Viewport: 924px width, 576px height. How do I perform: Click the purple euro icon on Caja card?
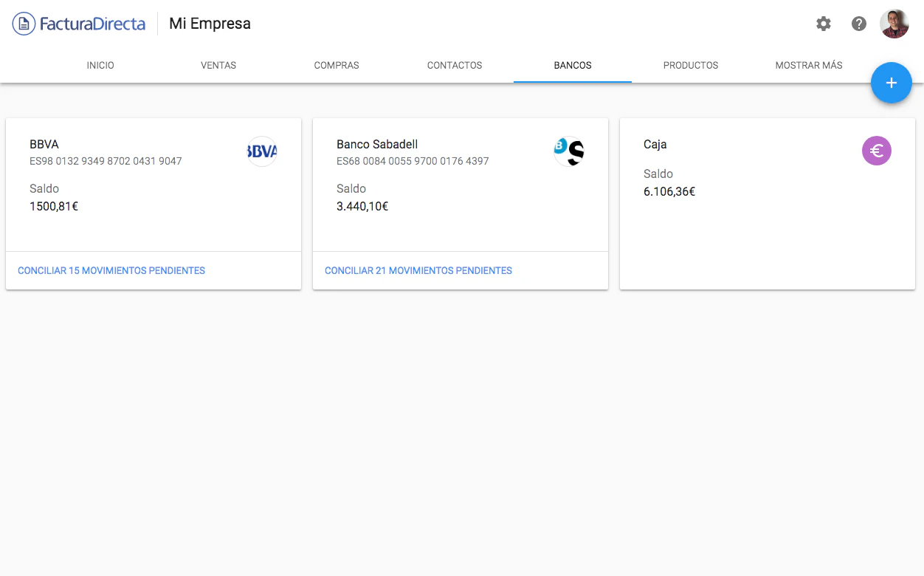click(x=877, y=151)
